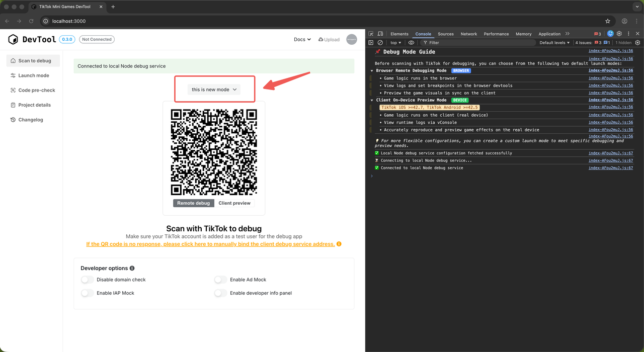Screen dimensions: 644x352
Task: Toggle the Enable Ad Mock switch
Action: pyautogui.click(x=221, y=280)
